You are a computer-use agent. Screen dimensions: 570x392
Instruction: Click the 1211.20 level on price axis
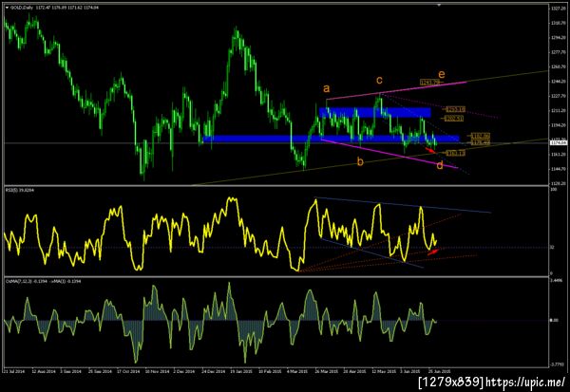point(558,111)
